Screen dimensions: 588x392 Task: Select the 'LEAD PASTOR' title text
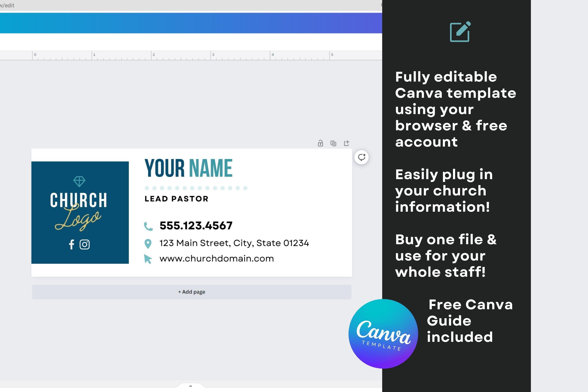pos(176,199)
